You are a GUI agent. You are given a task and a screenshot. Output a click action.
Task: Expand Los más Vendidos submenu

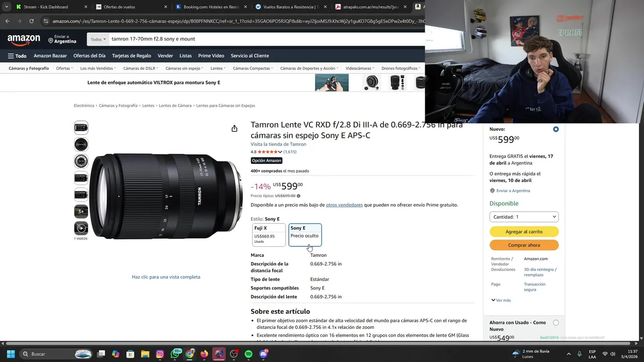tap(98, 68)
